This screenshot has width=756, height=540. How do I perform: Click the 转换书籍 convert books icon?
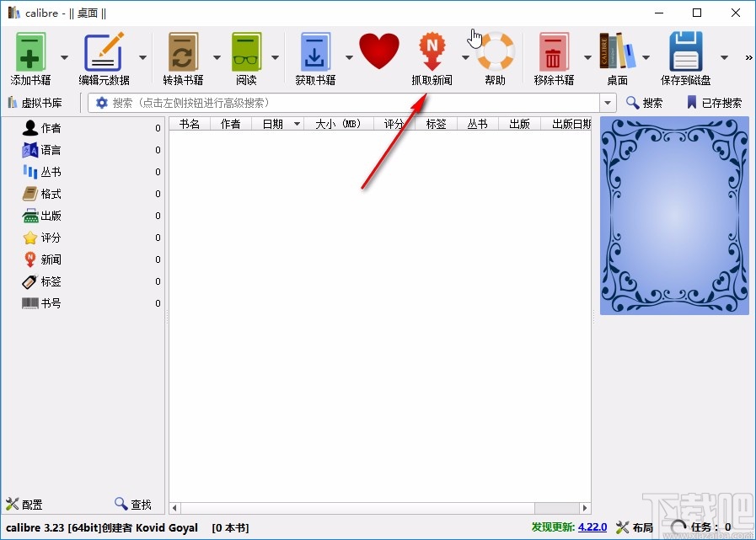coord(183,52)
